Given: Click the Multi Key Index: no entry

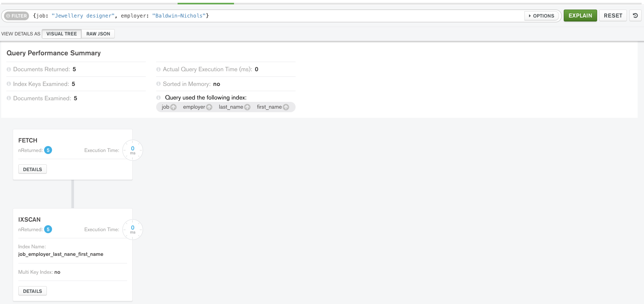Looking at the screenshot, I should [x=39, y=272].
